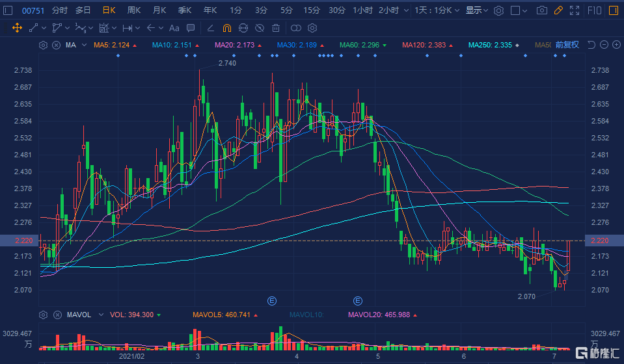Expand arrow annotation options arrow
624x364 pixels.
(x=161, y=28)
